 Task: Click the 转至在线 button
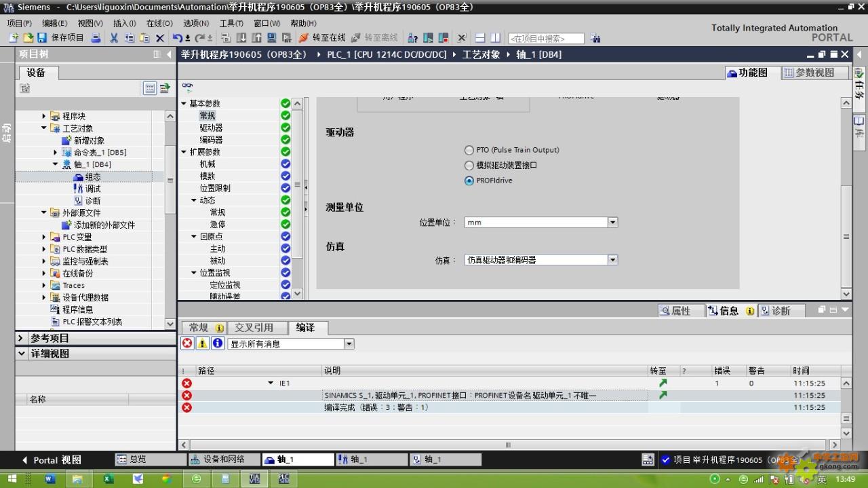(322, 38)
